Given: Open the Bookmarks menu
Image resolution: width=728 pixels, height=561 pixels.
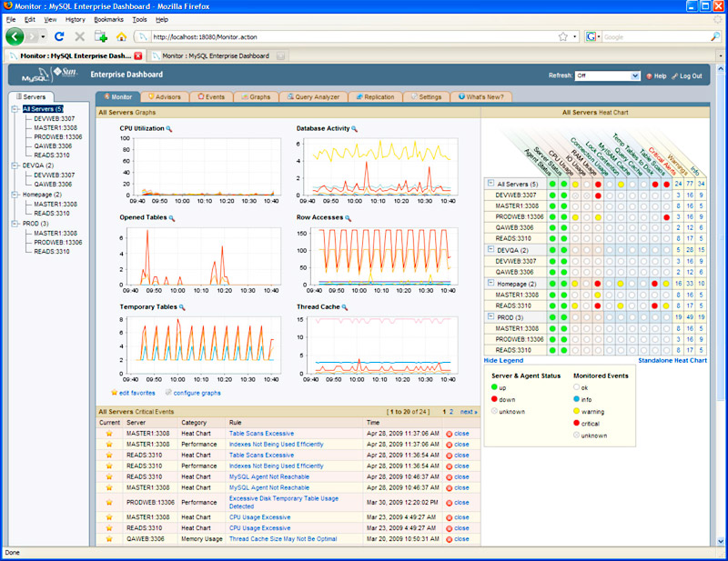Looking at the screenshot, I should tap(108, 19).
